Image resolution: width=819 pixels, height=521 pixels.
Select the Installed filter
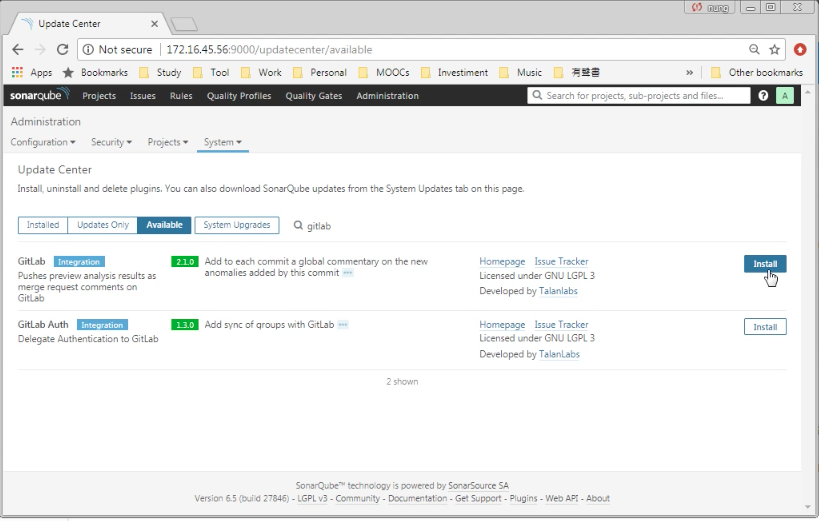[x=43, y=225]
